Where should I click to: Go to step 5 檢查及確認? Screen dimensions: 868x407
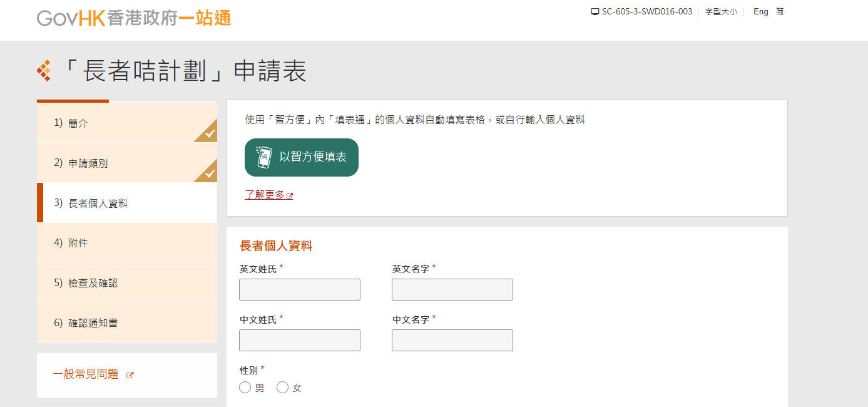point(93,283)
